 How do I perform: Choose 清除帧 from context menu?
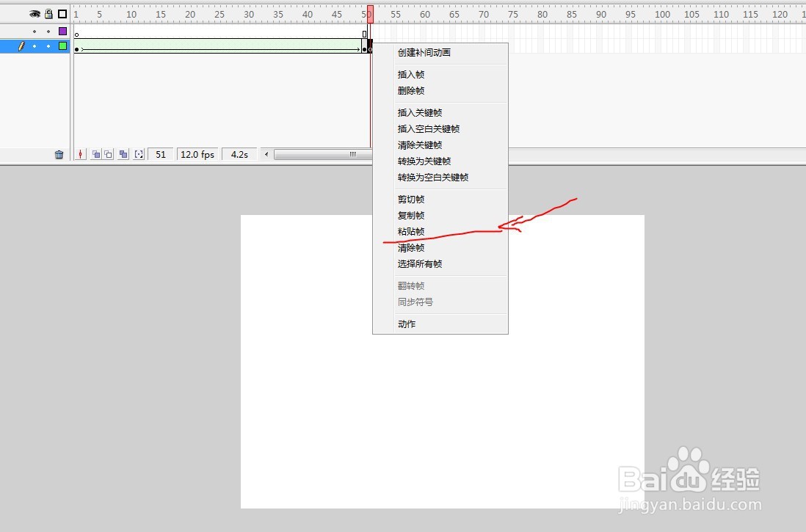[x=440, y=248]
